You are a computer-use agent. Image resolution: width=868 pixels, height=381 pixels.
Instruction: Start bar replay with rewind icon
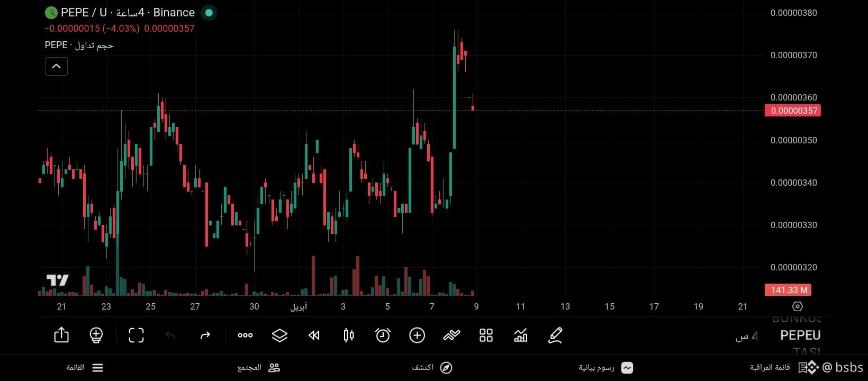[314, 335]
